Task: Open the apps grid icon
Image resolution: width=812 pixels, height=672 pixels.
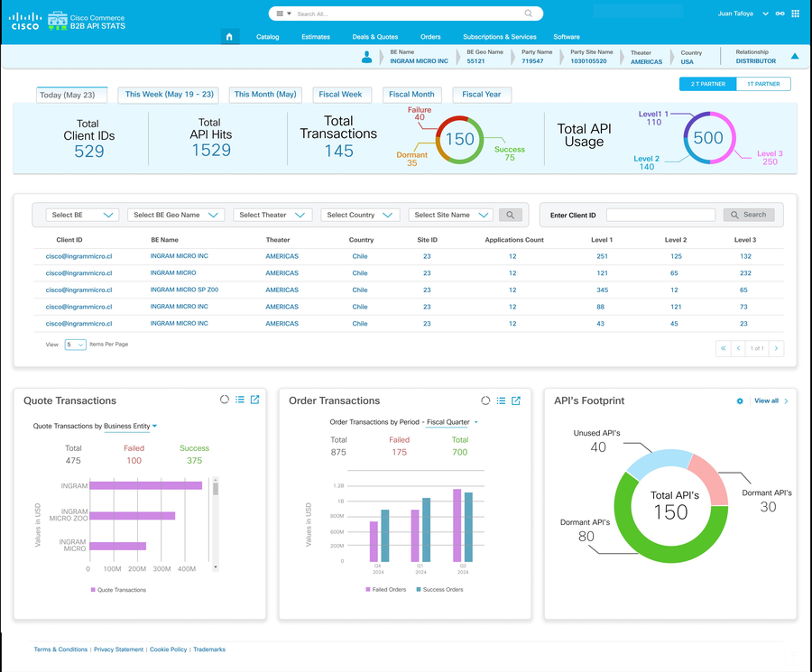Action: [x=796, y=14]
